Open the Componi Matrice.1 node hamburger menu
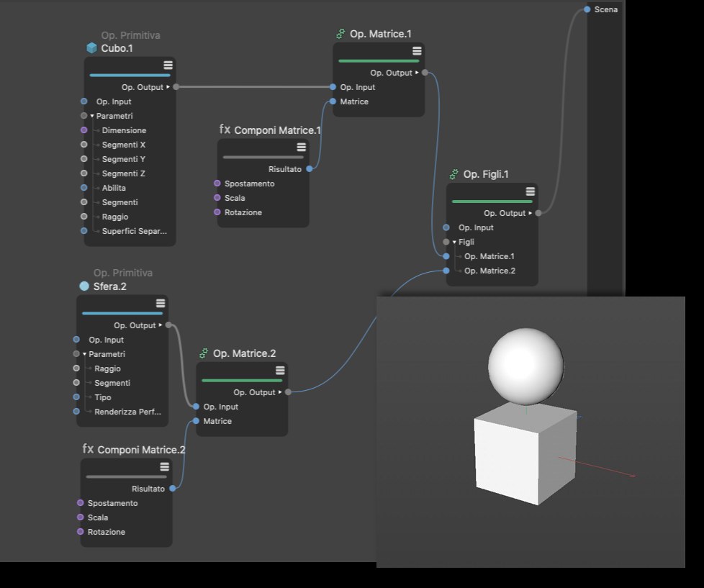This screenshot has height=588, width=704. pyautogui.click(x=302, y=147)
